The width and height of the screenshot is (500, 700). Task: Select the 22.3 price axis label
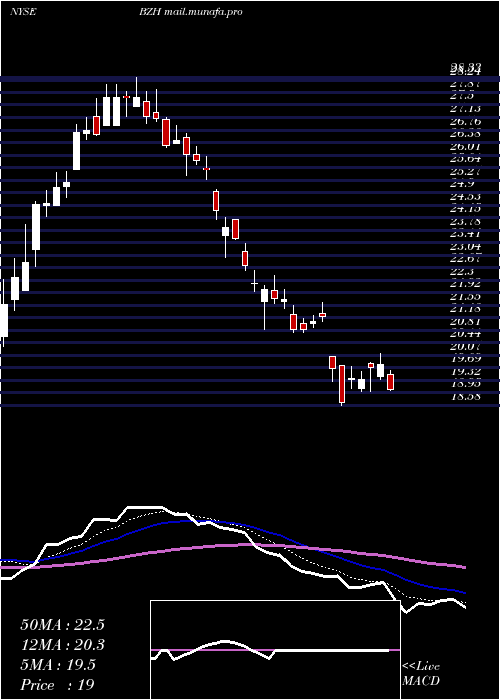(x=462, y=271)
